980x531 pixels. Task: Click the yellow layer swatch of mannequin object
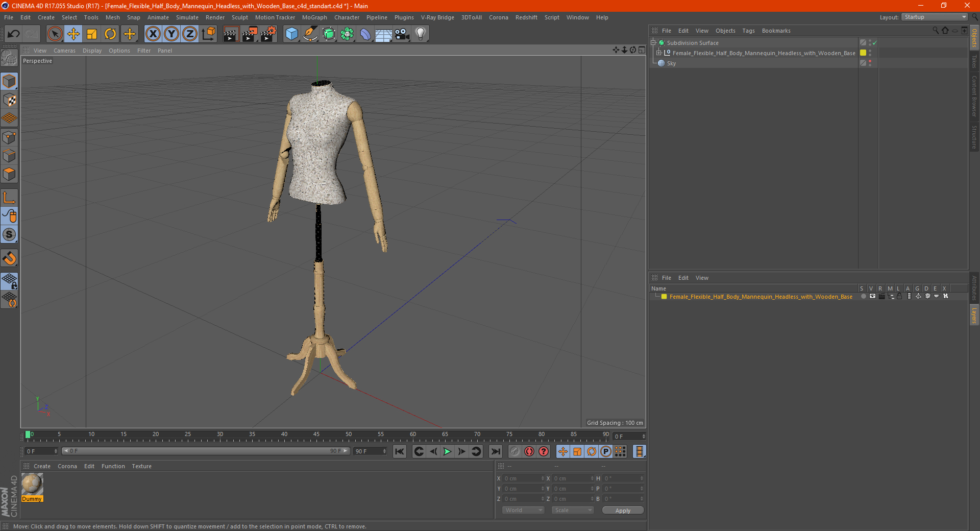pyautogui.click(x=863, y=53)
